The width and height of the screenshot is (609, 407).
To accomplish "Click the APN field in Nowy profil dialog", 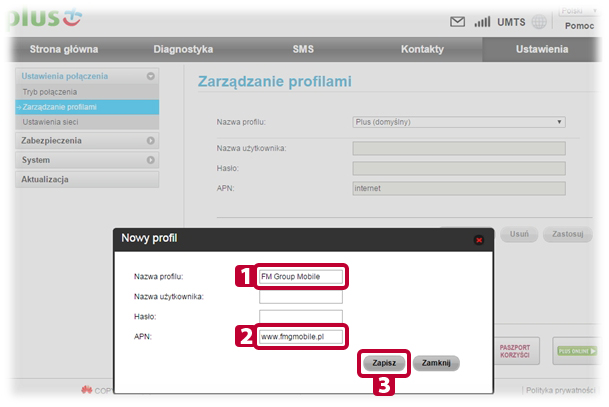I will (x=301, y=337).
